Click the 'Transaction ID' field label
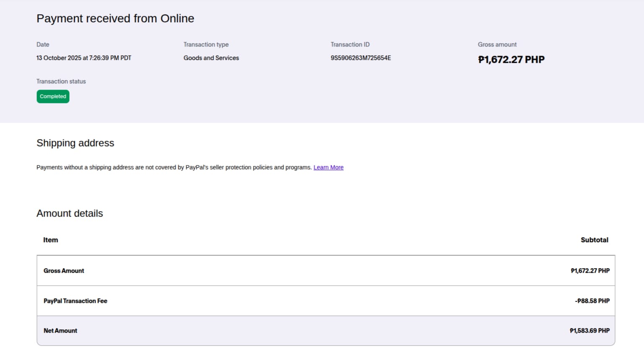 tap(350, 44)
